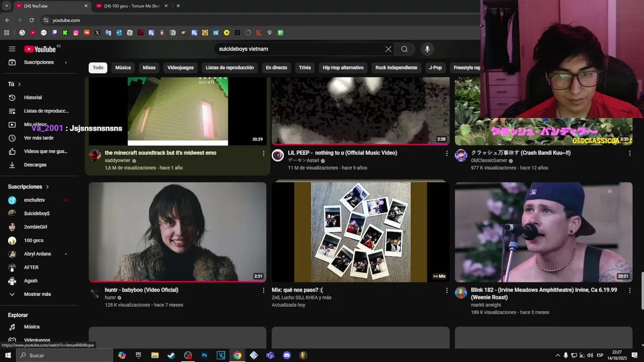Open the YouTube hamburger guide menu
Image resolution: width=644 pixels, height=362 pixels.
pyautogui.click(x=12, y=49)
